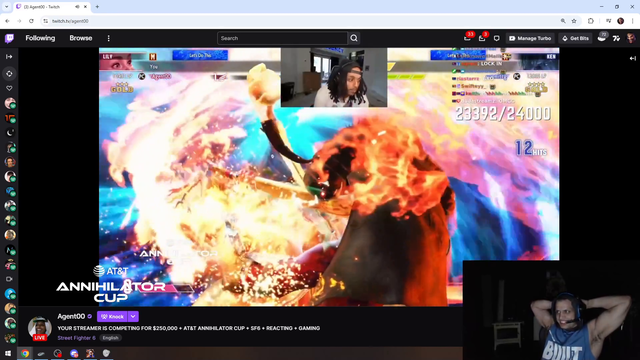640x360 pixels.
Task: Go forward in browser history
Action: point(19,21)
